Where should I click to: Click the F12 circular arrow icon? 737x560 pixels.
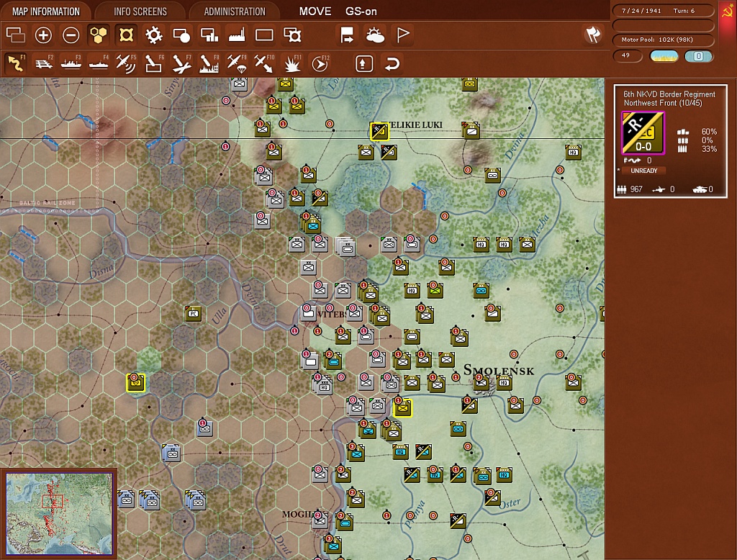(320, 63)
